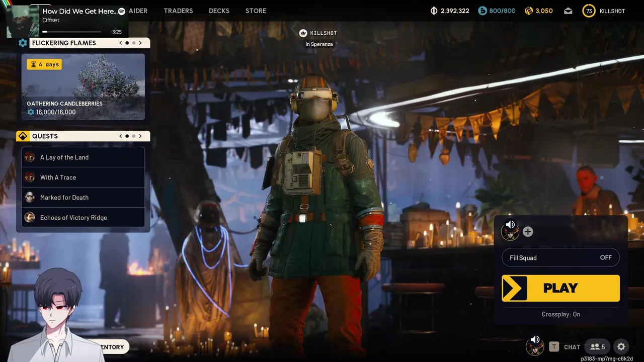
Task: Go to previous Quests page
Action: pyautogui.click(x=121, y=136)
